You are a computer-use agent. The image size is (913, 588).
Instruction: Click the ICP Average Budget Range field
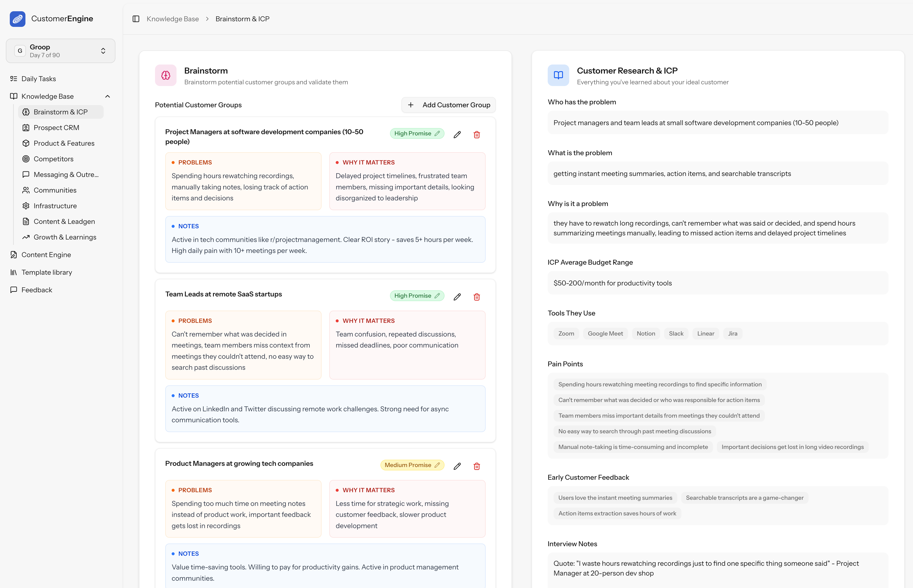pyautogui.click(x=717, y=283)
